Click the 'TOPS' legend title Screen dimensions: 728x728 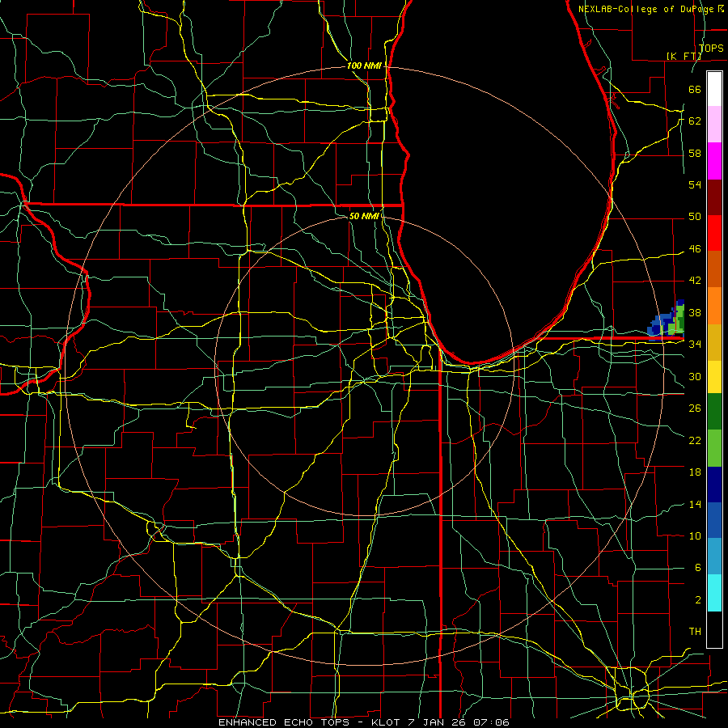[x=711, y=48]
